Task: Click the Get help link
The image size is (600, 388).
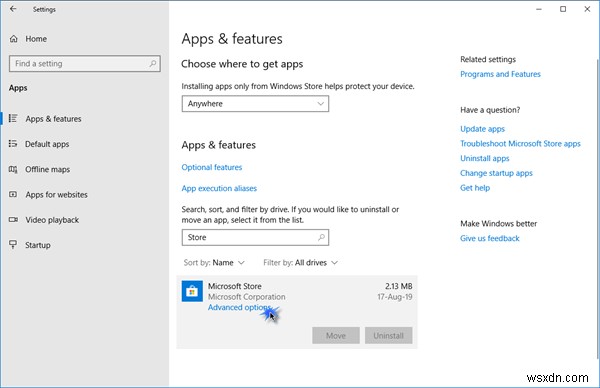Action: (x=475, y=187)
